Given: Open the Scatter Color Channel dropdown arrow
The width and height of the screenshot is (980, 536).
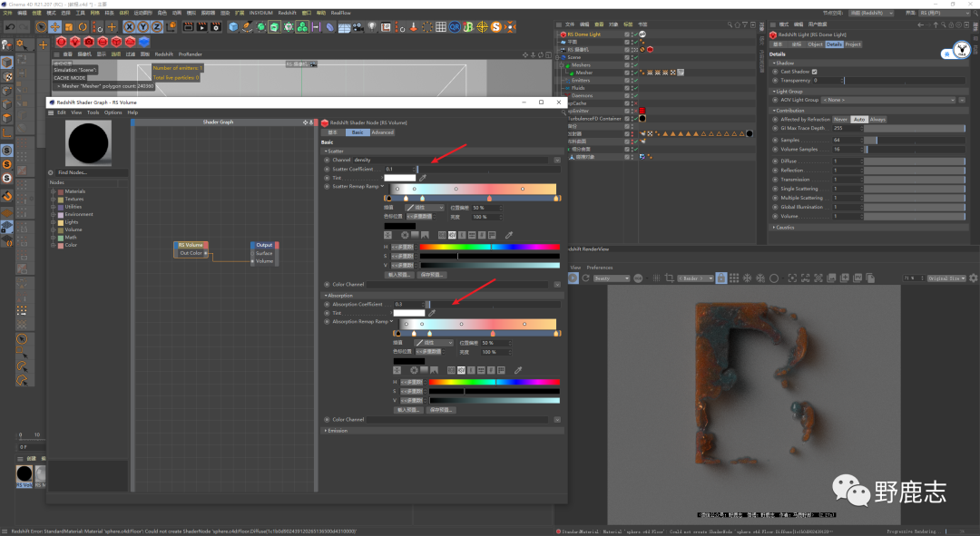Looking at the screenshot, I should tap(557, 284).
